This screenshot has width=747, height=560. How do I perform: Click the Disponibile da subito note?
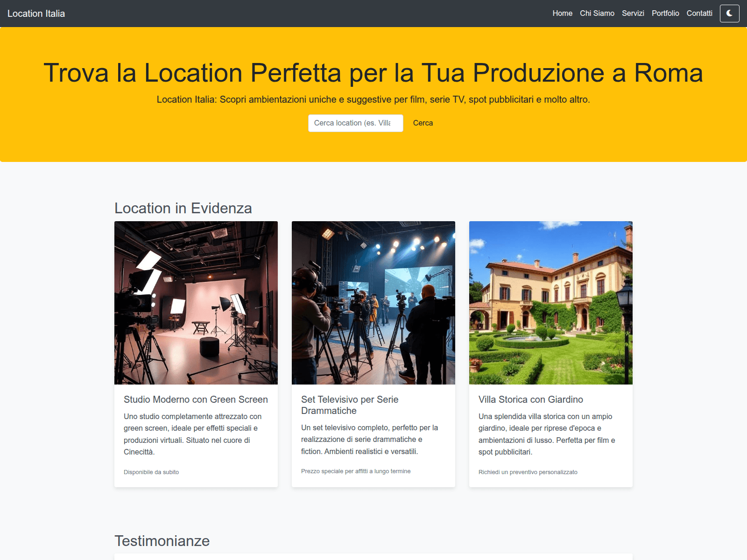(151, 472)
